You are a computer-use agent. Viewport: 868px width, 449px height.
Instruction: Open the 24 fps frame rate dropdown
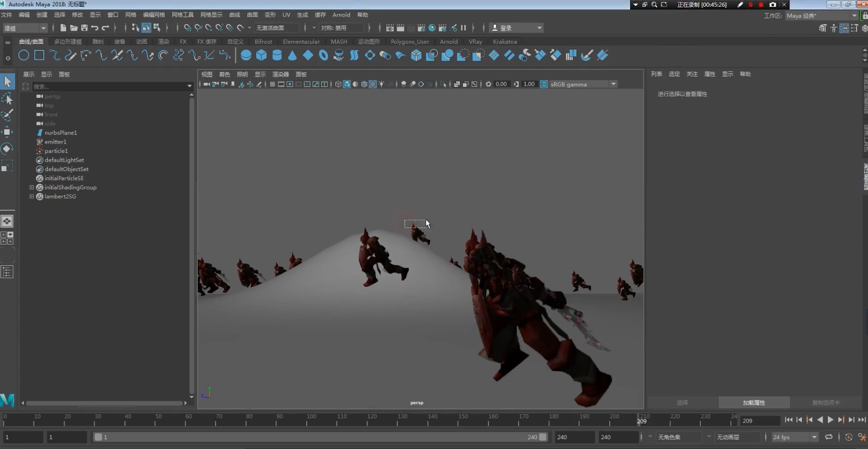click(795, 437)
